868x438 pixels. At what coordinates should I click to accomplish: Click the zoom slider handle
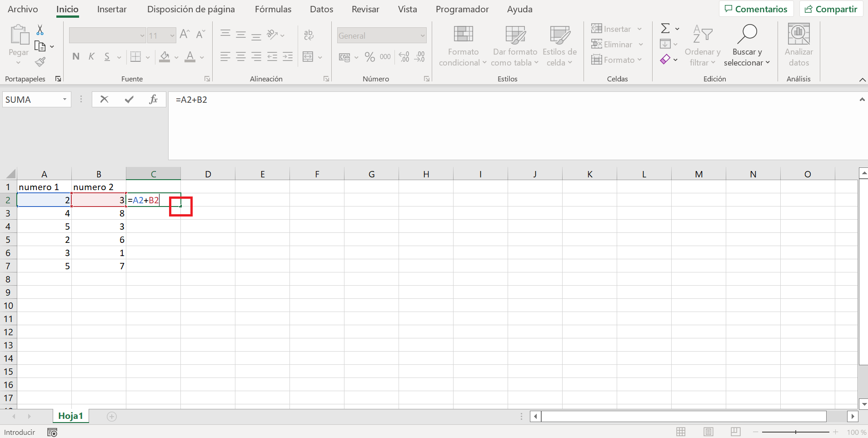pyautogui.click(x=796, y=432)
